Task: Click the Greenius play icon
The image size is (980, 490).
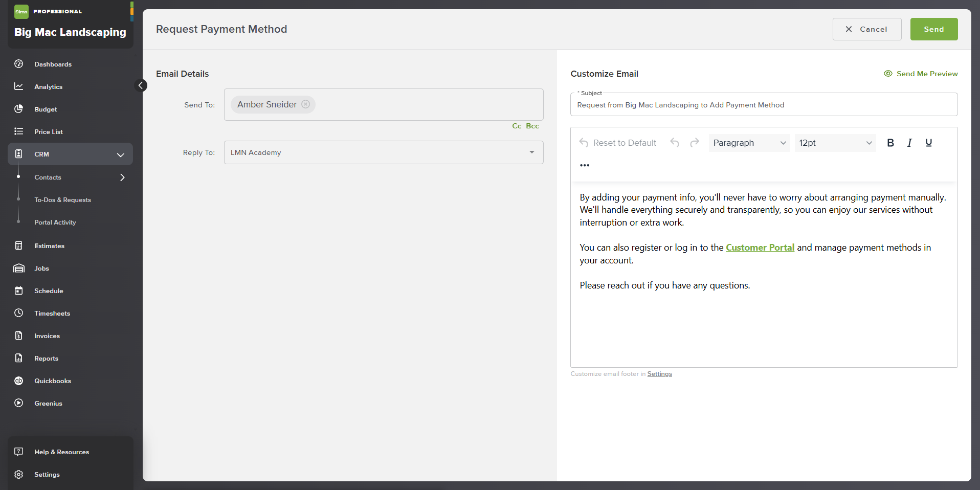Action: click(19, 403)
